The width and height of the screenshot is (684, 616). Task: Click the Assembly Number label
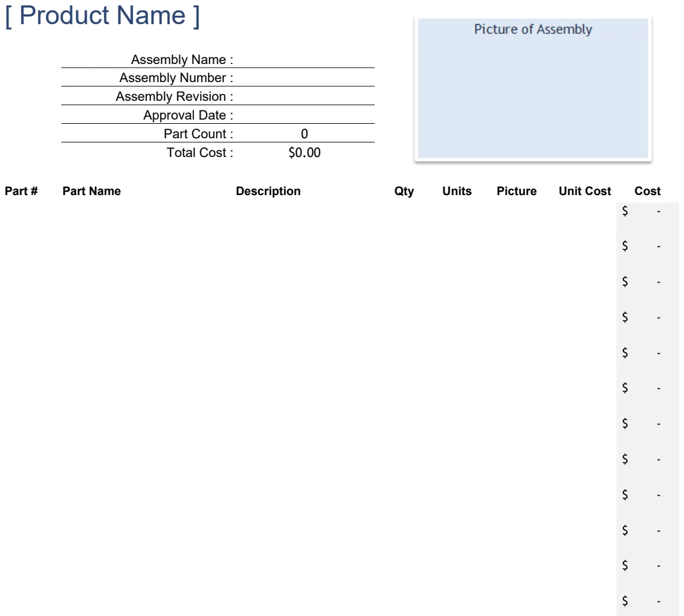tap(176, 77)
